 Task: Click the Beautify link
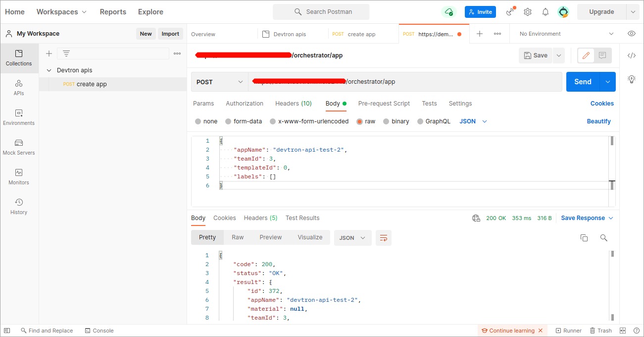(598, 121)
